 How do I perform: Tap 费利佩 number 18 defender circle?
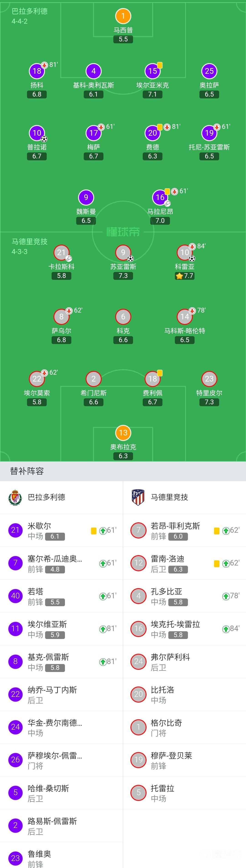153,379
